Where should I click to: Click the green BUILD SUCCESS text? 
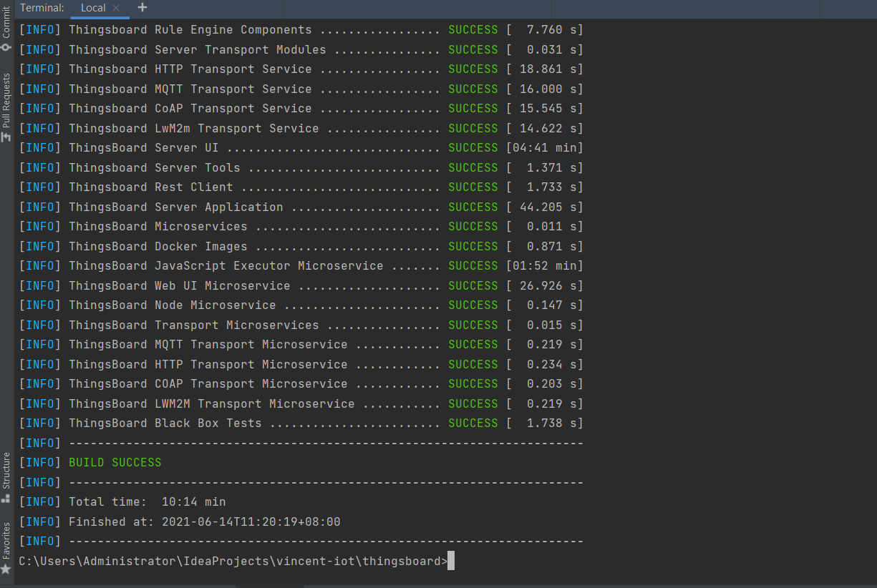click(115, 463)
